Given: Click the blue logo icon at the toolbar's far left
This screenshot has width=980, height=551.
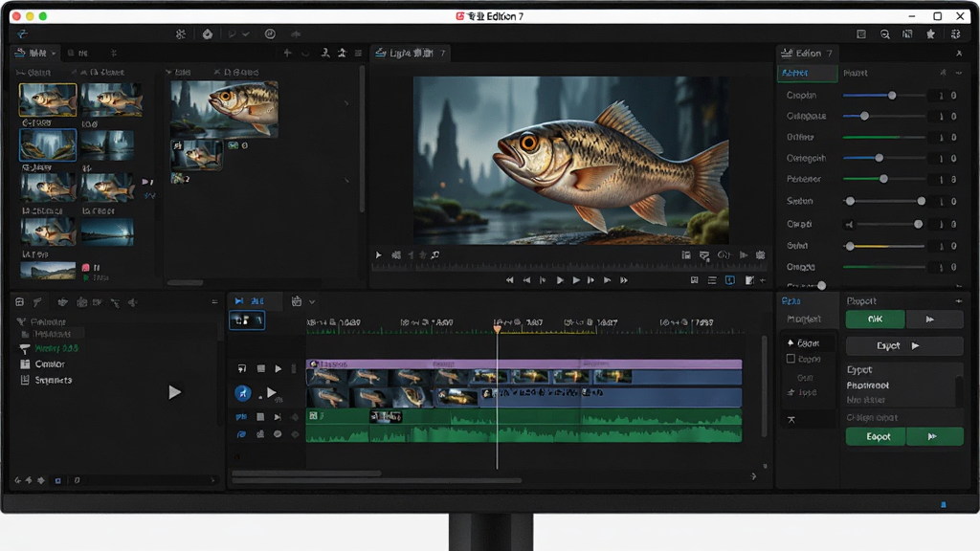Looking at the screenshot, I should pyautogui.click(x=23, y=33).
